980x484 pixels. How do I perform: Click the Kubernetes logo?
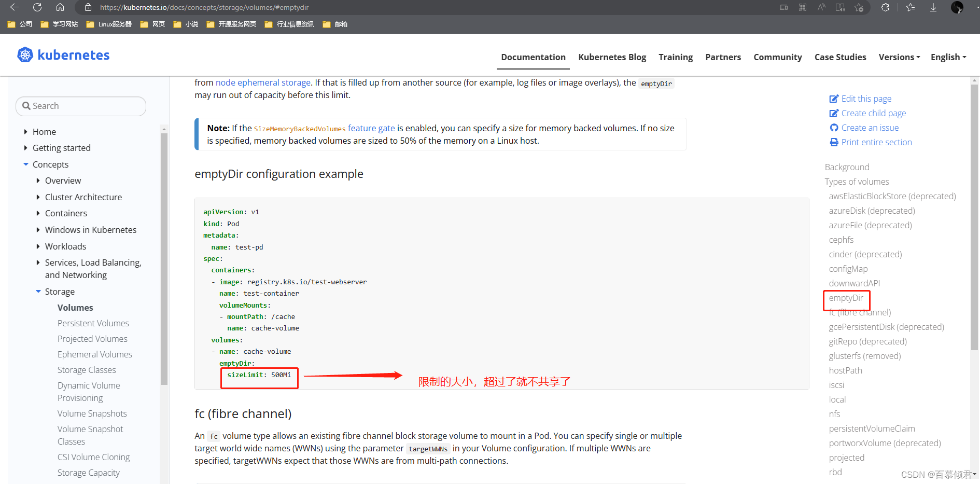63,55
